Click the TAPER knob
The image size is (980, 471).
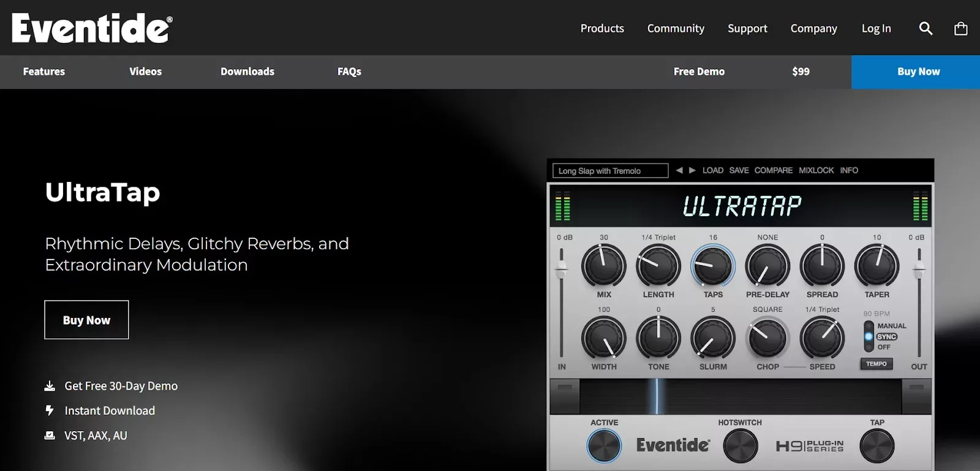pyautogui.click(x=876, y=266)
